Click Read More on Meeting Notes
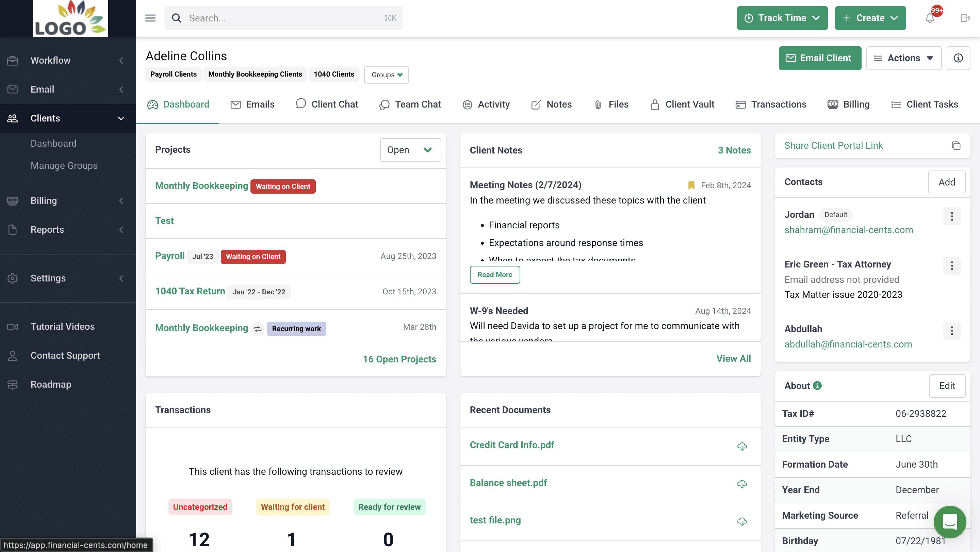 point(494,274)
